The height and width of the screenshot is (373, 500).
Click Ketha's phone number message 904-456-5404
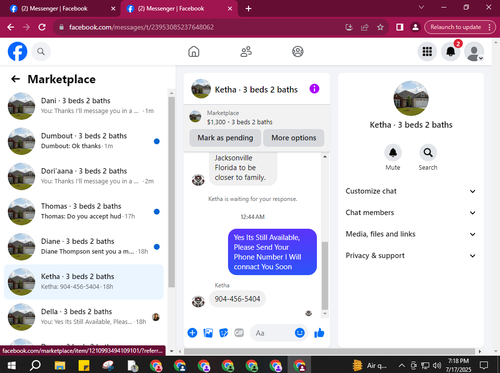237,299
